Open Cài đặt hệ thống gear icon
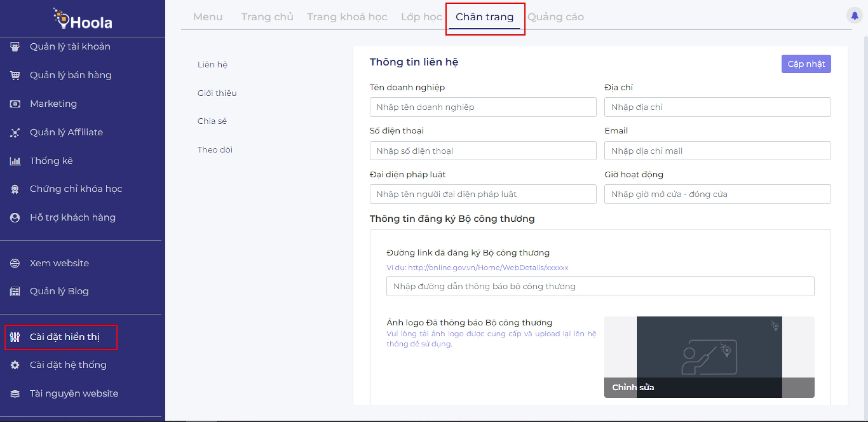868x422 pixels. coord(15,365)
